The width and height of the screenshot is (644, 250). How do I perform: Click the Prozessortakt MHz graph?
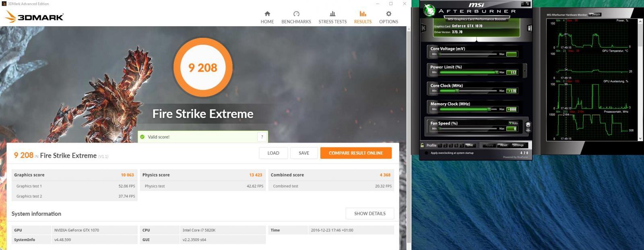tap(592, 126)
